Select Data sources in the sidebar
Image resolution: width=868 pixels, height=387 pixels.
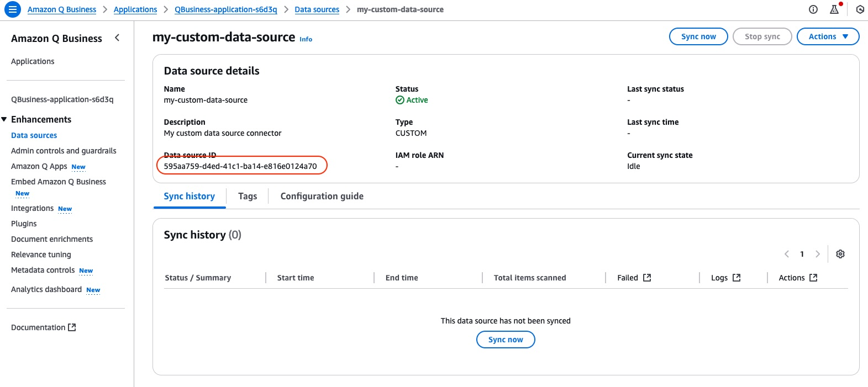click(x=34, y=135)
